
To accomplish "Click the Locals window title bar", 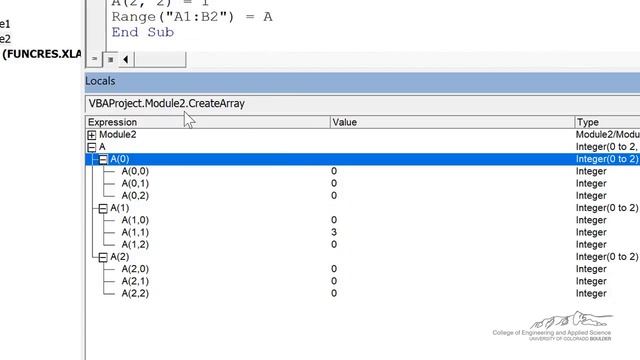I will click(362, 81).
